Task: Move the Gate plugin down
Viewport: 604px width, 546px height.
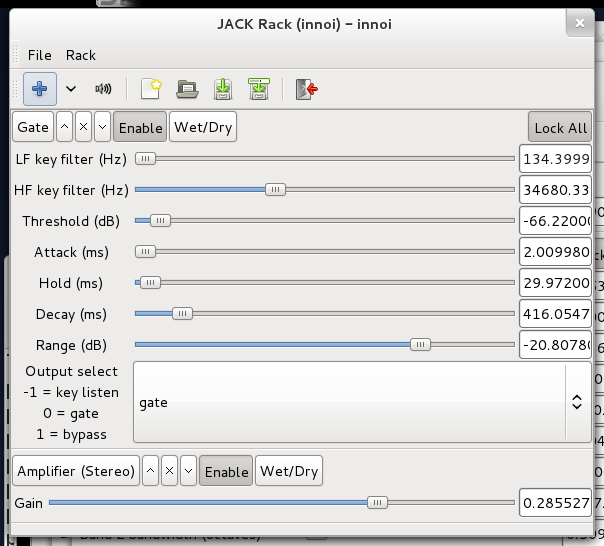Action: point(102,127)
